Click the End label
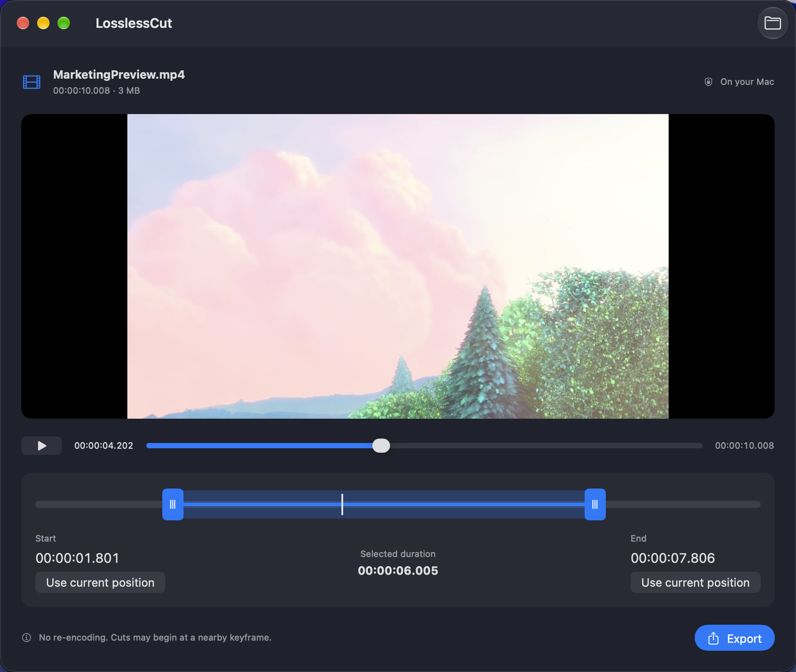The image size is (796, 672). 639,538
